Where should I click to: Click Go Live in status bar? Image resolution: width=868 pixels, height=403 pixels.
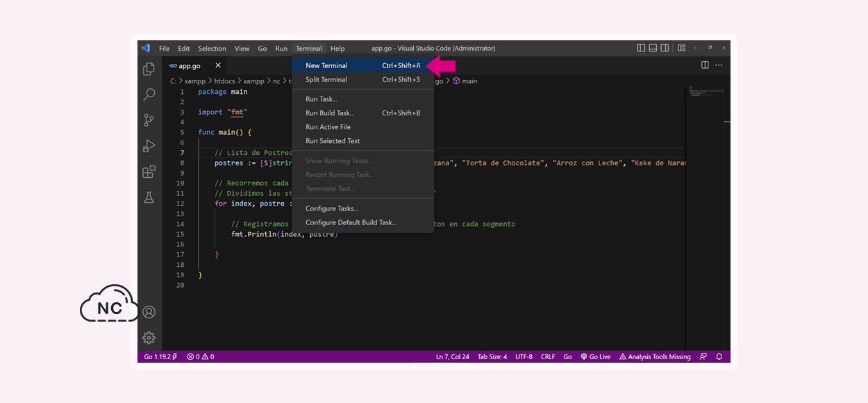(596, 356)
